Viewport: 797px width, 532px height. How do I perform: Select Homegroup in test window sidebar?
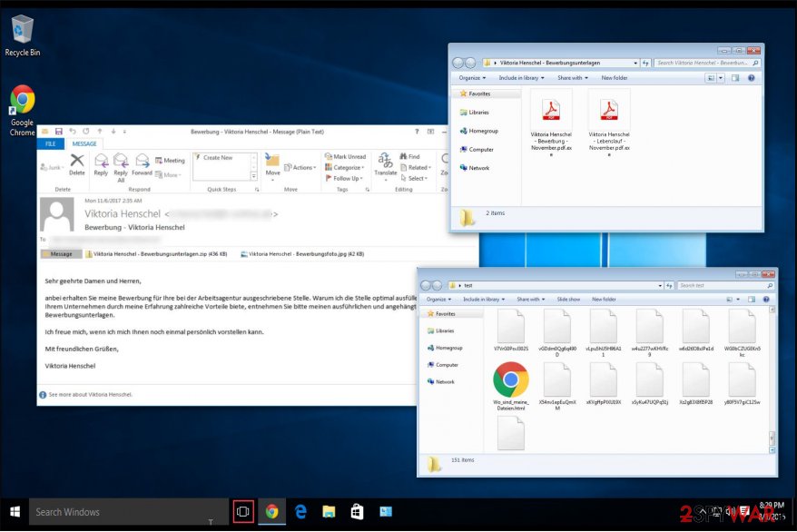click(x=445, y=348)
